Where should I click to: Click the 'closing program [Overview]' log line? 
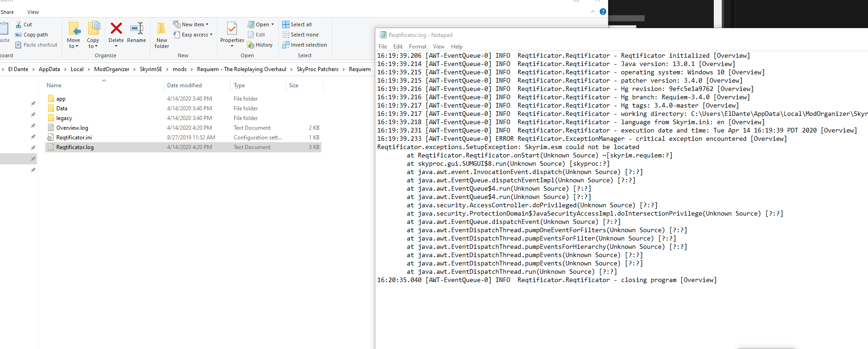pos(547,280)
